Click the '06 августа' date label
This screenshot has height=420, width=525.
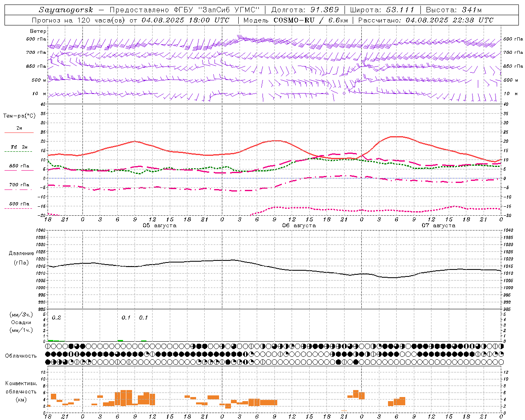click(x=299, y=226)
